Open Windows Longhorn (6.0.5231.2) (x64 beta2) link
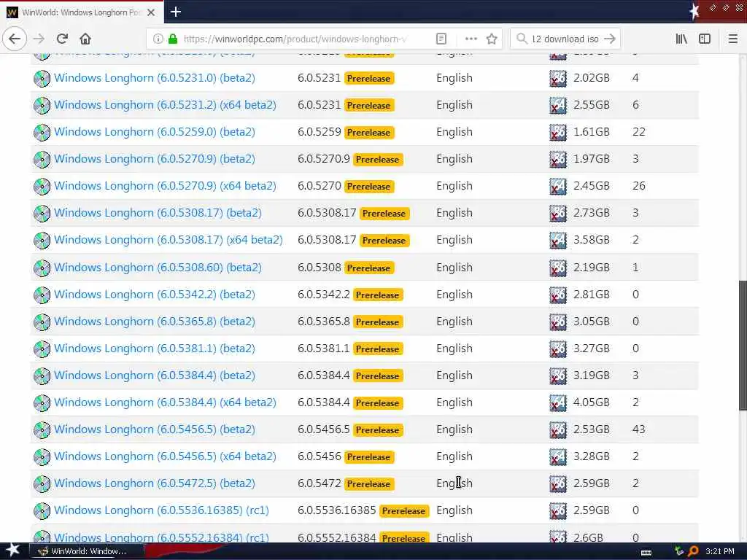Viewport: 747px width, 560px height. coord(165,105)
